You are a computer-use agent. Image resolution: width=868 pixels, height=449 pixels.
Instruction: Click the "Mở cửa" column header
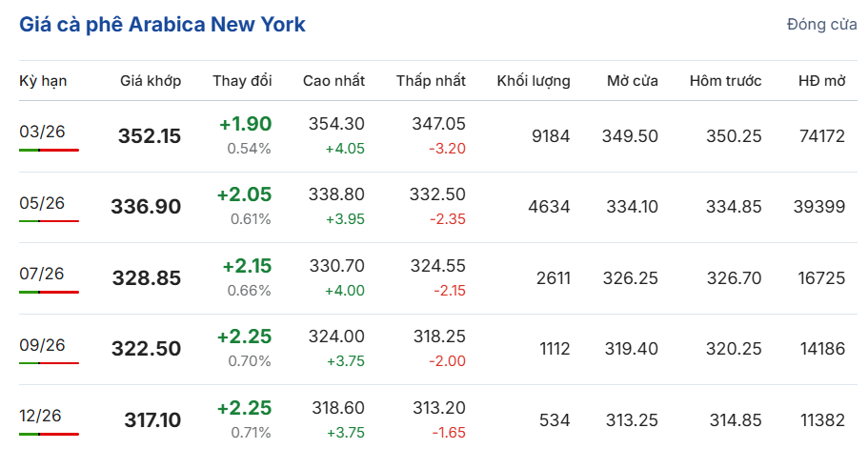[x=633, y=81]
